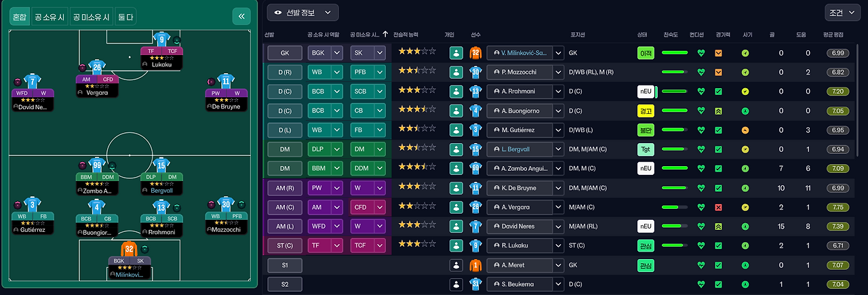
Task: Click orange match sharpness icon for Milinković-Savić
Action: pos(718,52)
